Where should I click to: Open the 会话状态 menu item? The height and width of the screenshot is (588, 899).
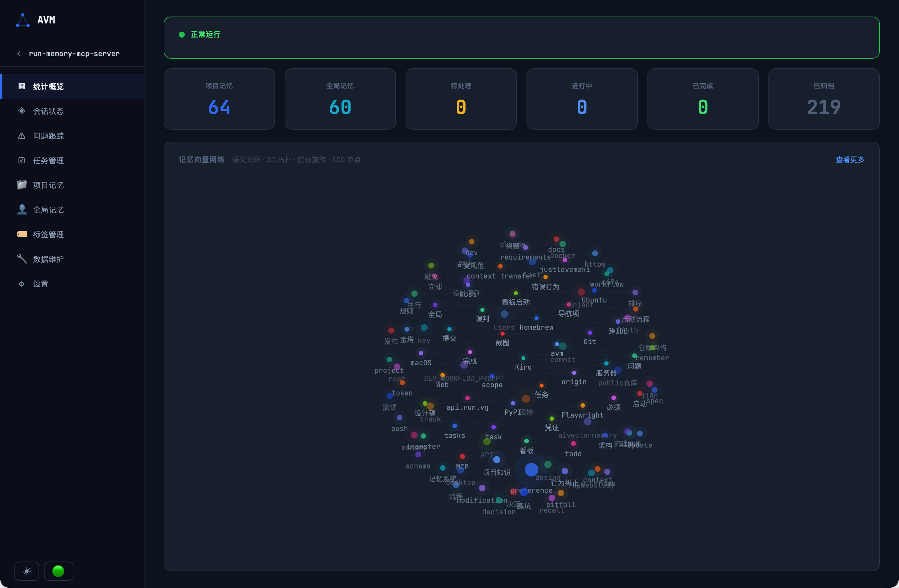tap(72, 111)
